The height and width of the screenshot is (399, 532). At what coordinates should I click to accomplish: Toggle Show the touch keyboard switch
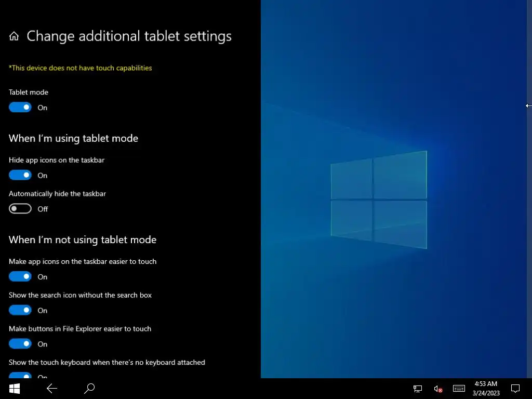[x=20, y=375]
